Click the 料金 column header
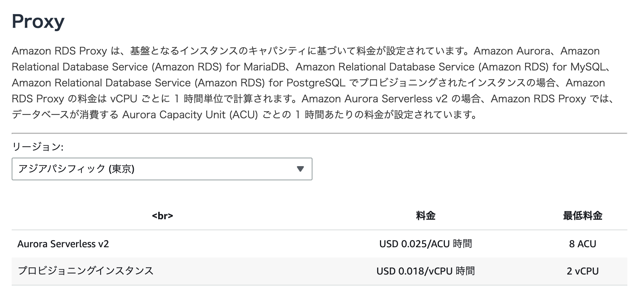The image size is (644, 294). (426, 216)
